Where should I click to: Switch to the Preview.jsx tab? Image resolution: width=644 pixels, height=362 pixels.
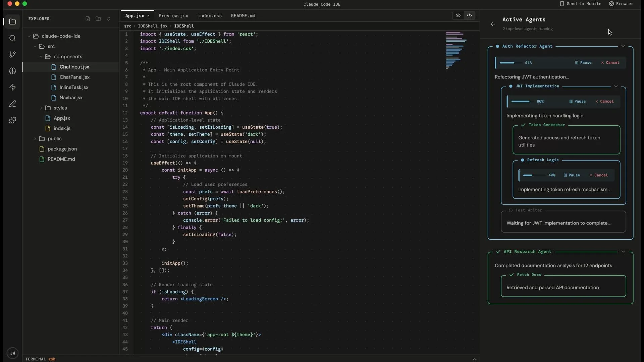click(x=173, y=16)
